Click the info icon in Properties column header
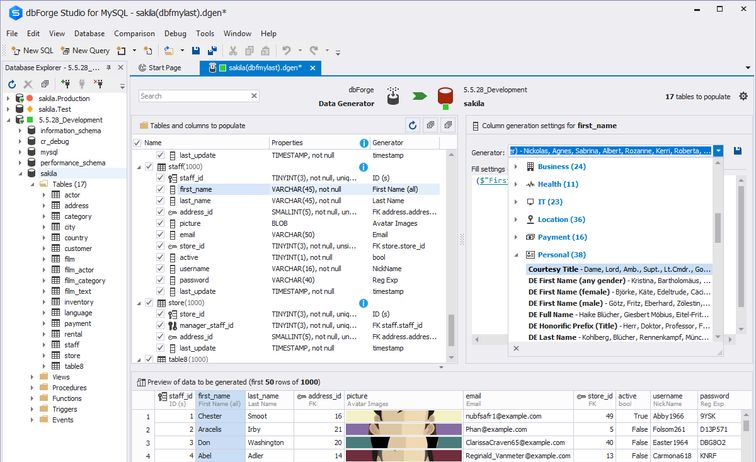756x462 pixels. [x=364, y=143]
